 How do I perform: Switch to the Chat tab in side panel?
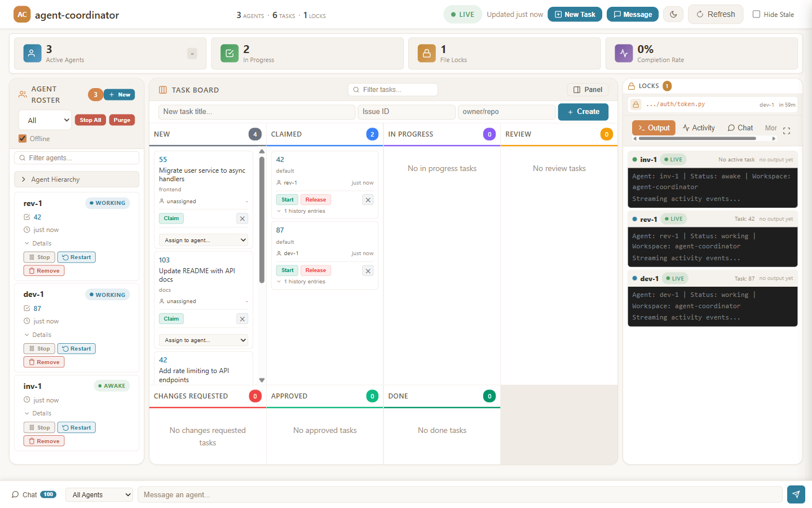coord(740,128)
